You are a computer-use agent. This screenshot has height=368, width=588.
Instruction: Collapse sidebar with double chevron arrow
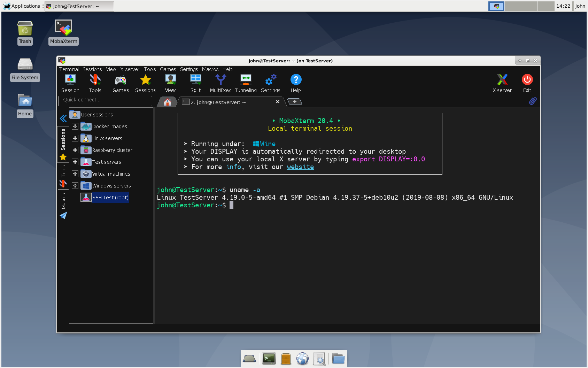coord(63,118)
